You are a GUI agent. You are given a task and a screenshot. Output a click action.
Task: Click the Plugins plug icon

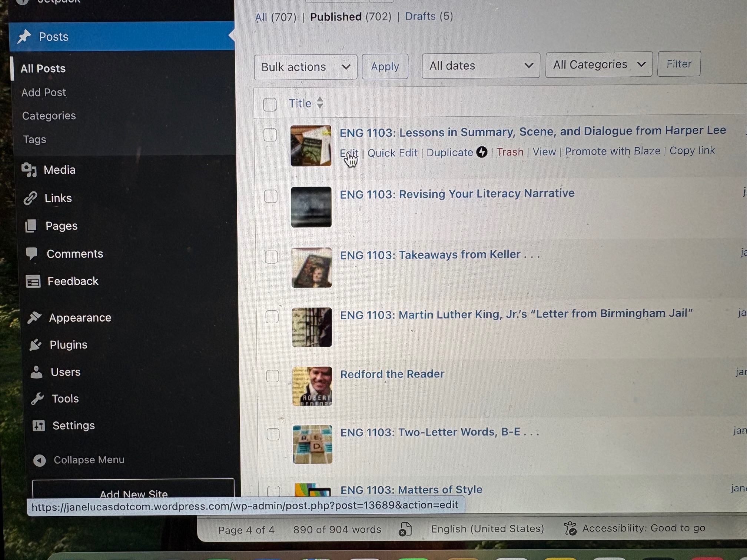coord(36,344)
